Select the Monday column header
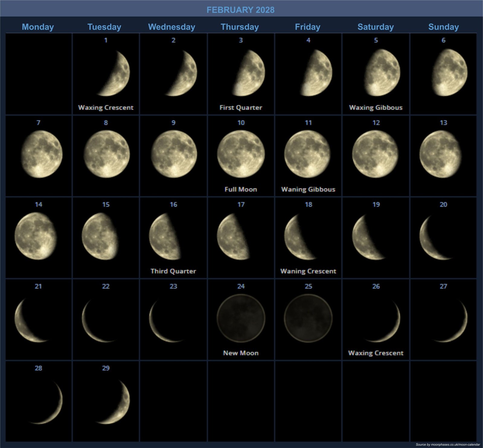The image size is (483, 448). tap(38, 27)
